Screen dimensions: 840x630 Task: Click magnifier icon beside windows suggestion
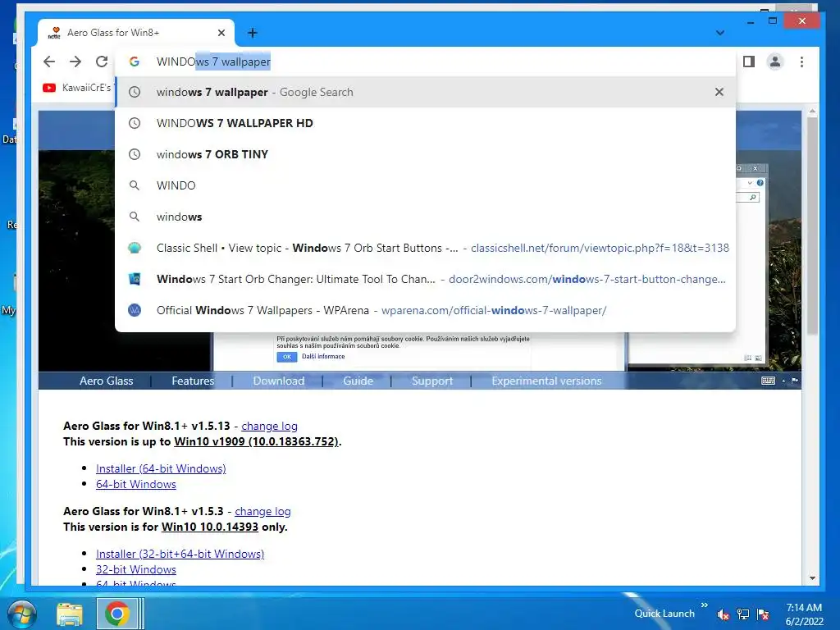tap(135, 217)
